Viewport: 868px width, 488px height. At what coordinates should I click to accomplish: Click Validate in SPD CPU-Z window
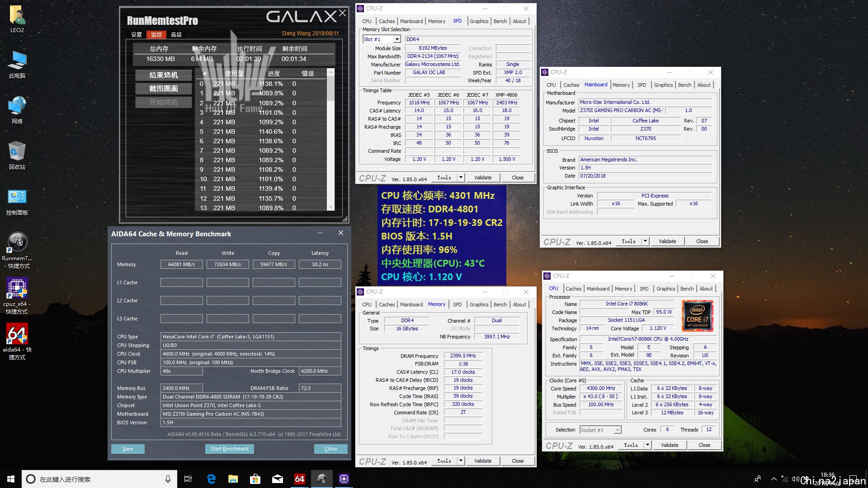483,178
